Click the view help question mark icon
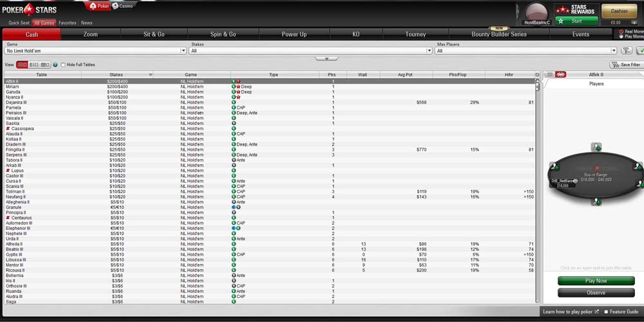The height and width of the screenshot is (322, 644). [x=55, y=65]
